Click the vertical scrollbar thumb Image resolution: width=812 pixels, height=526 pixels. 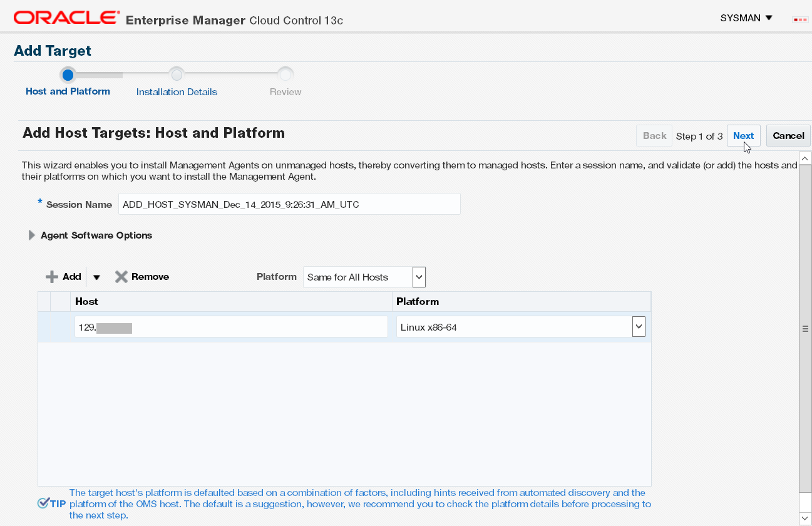(x=805, y=329)
